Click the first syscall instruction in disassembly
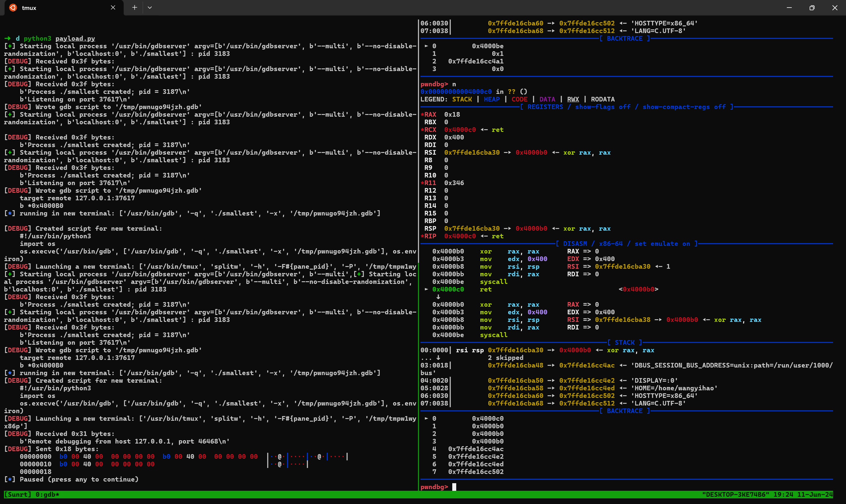This screenshot has height=504, width=846. pos(494,282)
